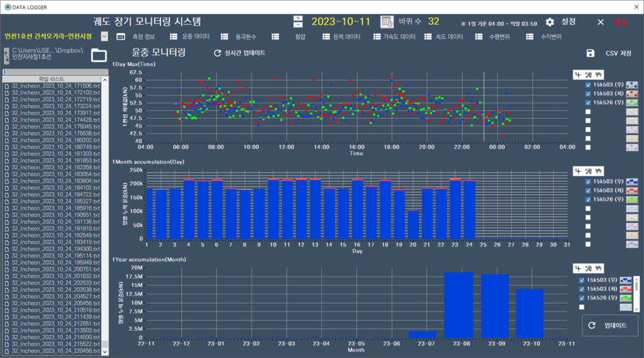
Task: Click the date picker calendar icon
Action: click(386, 21)
